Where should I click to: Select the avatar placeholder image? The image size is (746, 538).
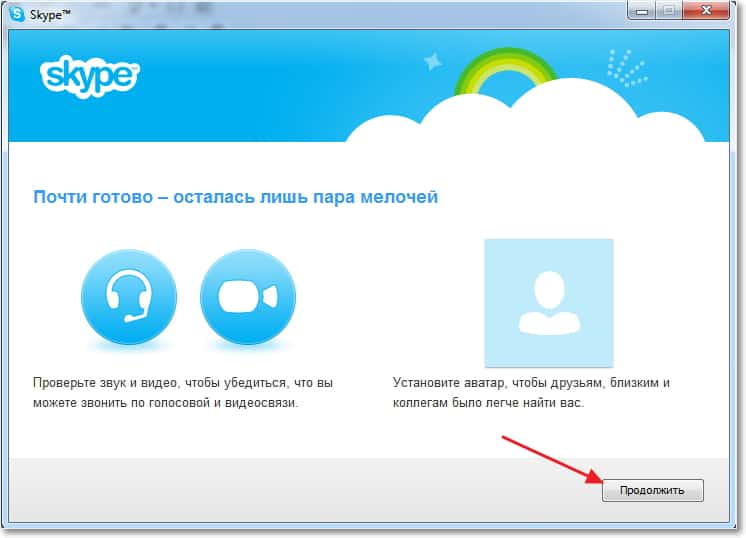[549, 303]
